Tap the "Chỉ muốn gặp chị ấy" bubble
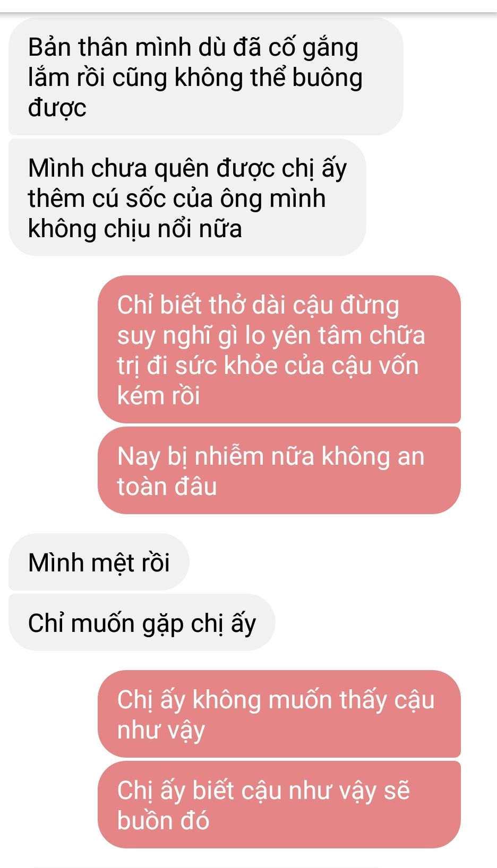 click(x=142, y=622)
